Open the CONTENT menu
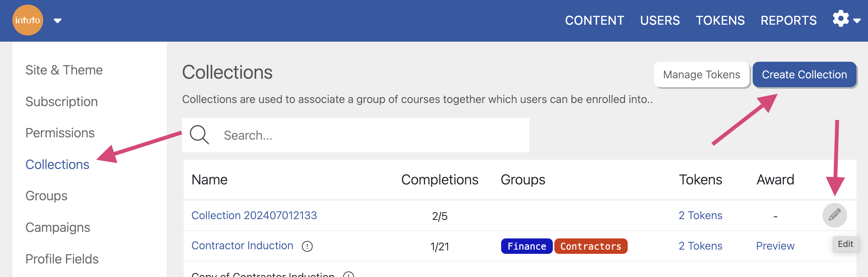This screenshot has height=277, width=868. [594, 20]
